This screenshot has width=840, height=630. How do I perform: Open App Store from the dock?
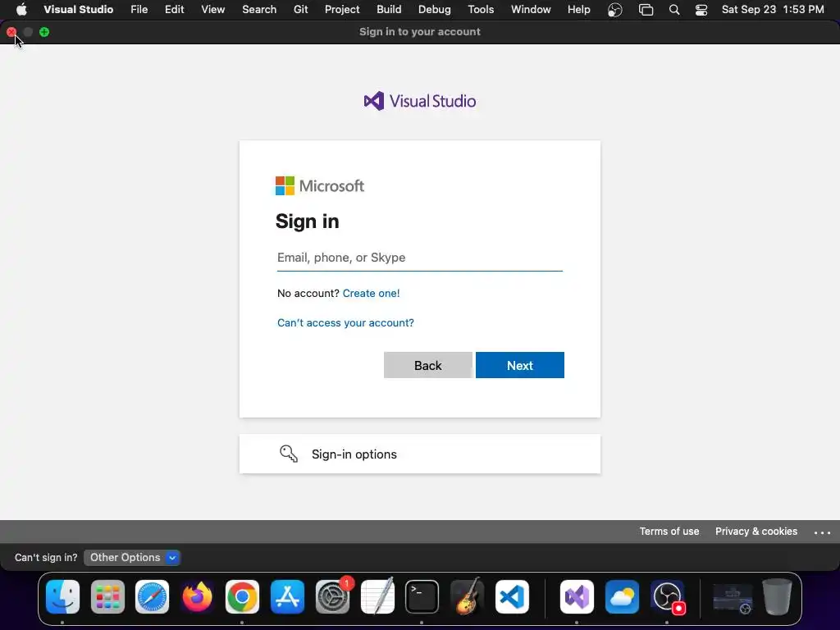click(287, 597)
